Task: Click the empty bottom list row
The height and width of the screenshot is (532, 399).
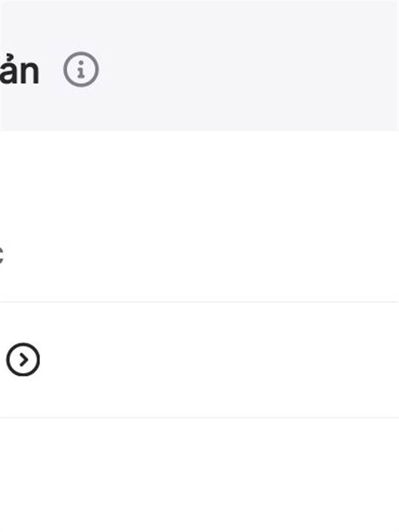Action: pos(199,475)
